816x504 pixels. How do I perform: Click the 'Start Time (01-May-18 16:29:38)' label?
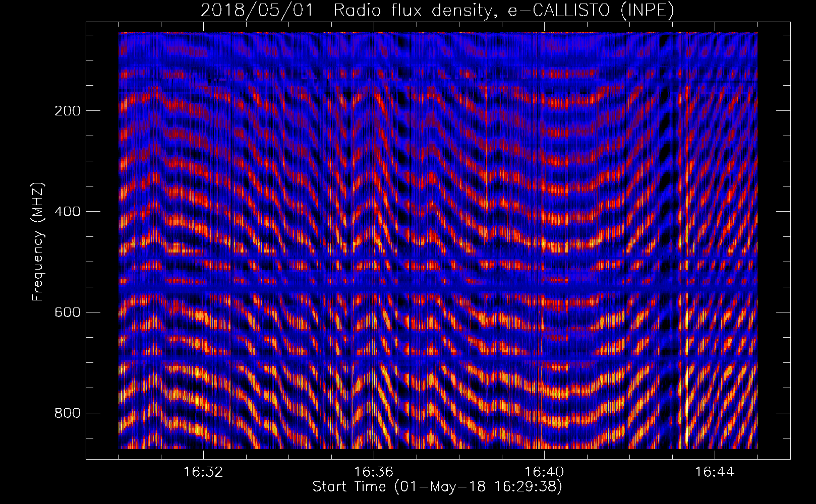(x=437, y=487)
